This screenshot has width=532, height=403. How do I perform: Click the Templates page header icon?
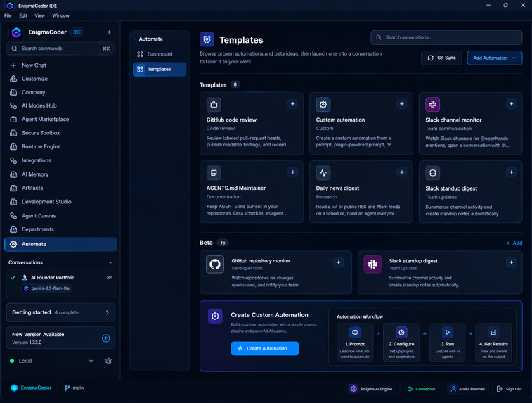207,39
